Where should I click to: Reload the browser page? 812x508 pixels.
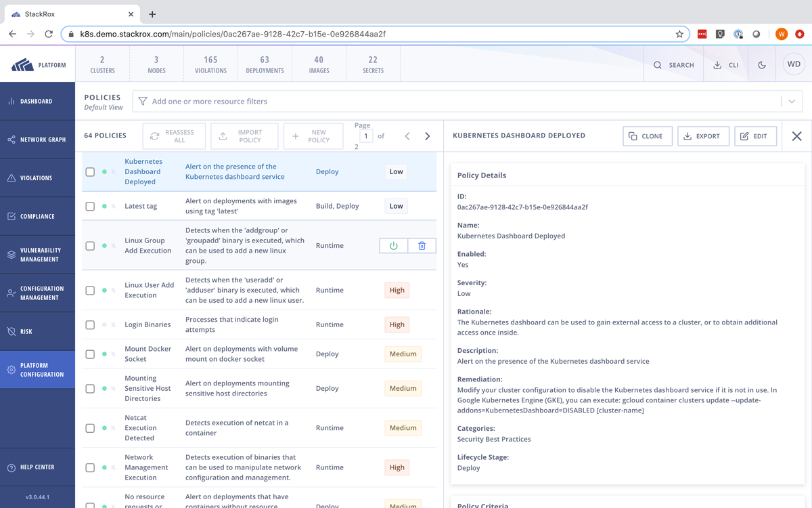(x=49, y=34)
